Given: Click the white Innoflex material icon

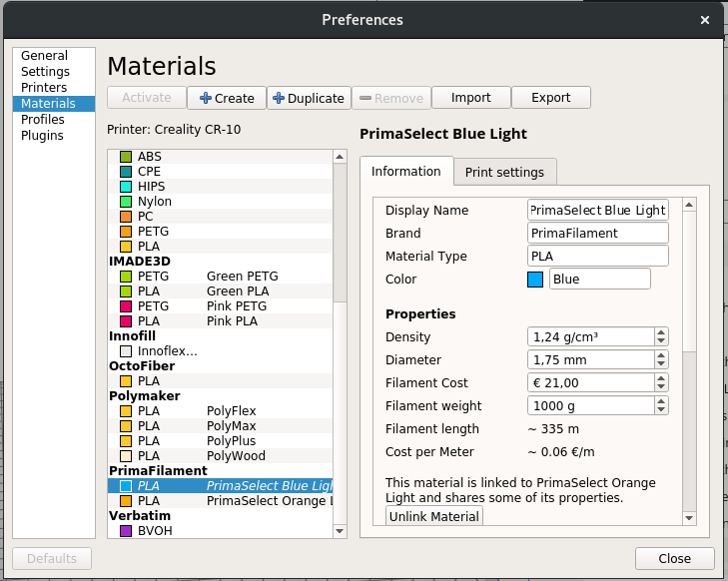Looking at the screenshot, I should tap(126, 351).
